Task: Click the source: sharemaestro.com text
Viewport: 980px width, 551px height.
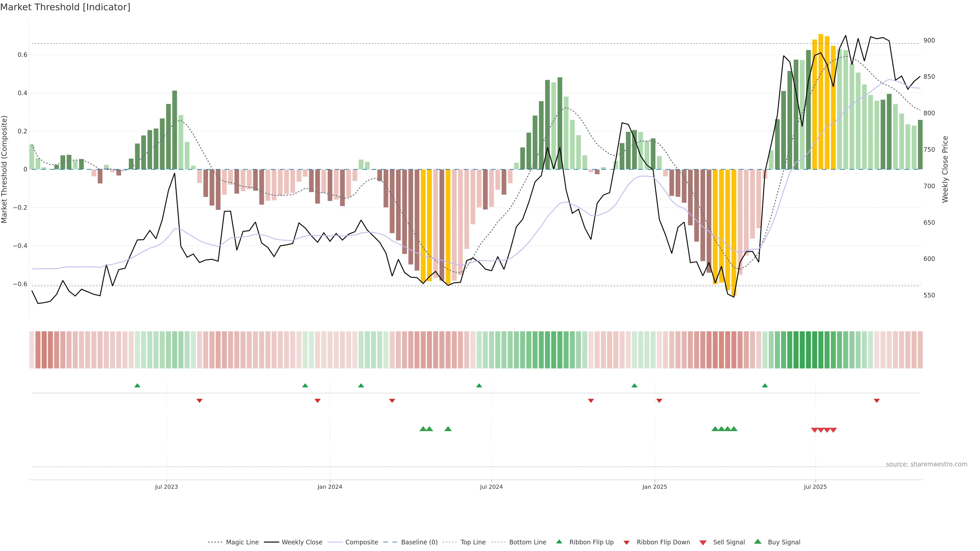Action: pyautogui.click(x=926, y=464)
